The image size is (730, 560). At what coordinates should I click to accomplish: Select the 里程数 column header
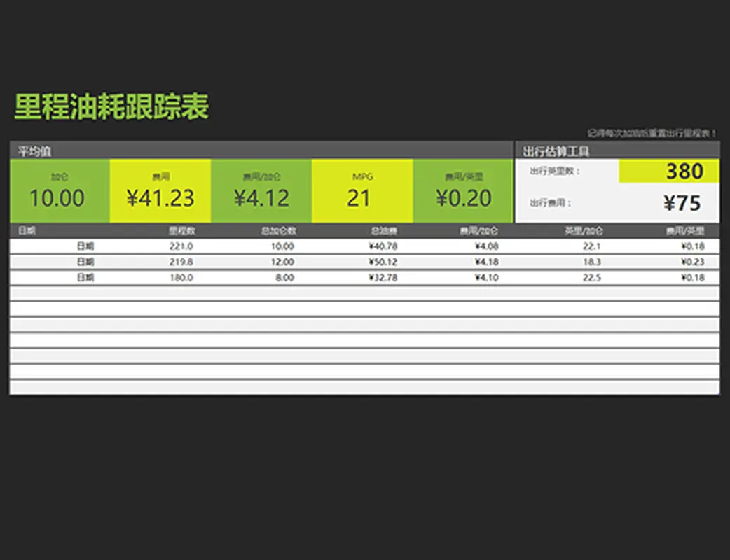coord(181,230)
